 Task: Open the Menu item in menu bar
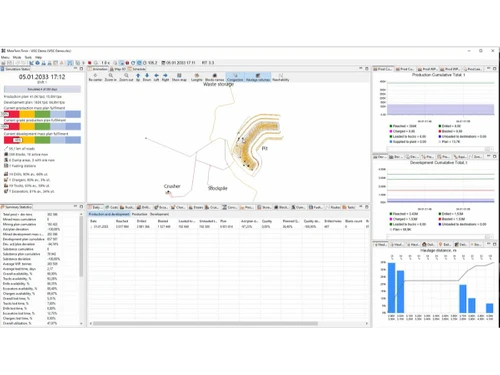click(5, 57)
